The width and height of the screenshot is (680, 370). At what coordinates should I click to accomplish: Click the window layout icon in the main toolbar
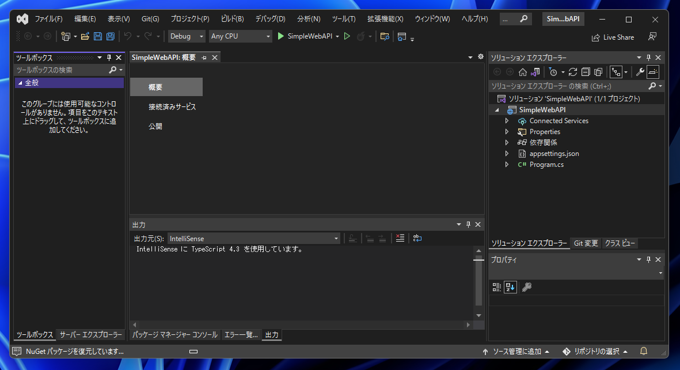402,36
